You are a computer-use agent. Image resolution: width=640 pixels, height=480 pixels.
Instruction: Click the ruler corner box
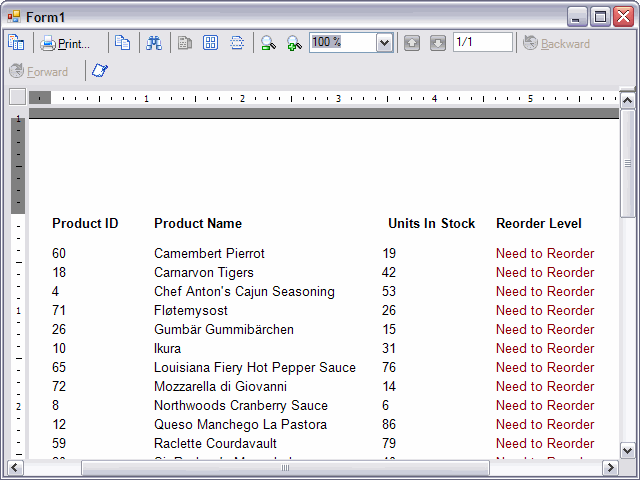17,97
